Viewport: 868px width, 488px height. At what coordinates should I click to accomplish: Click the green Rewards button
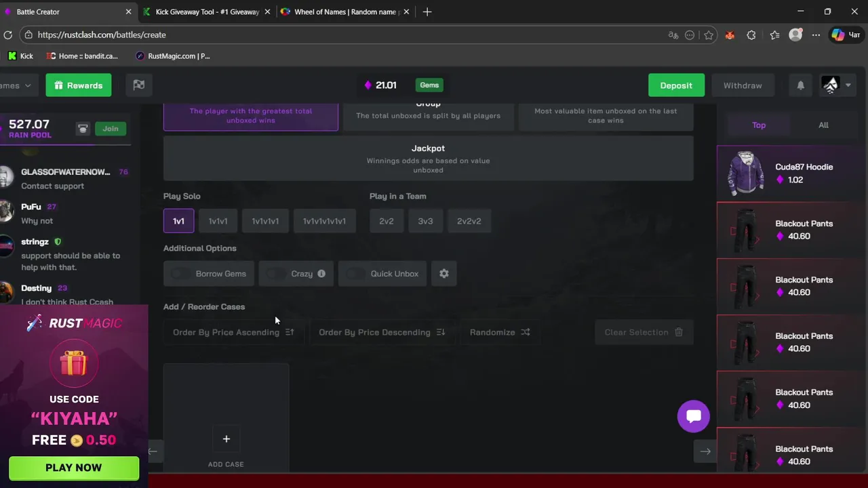click(x=79, y=85)
